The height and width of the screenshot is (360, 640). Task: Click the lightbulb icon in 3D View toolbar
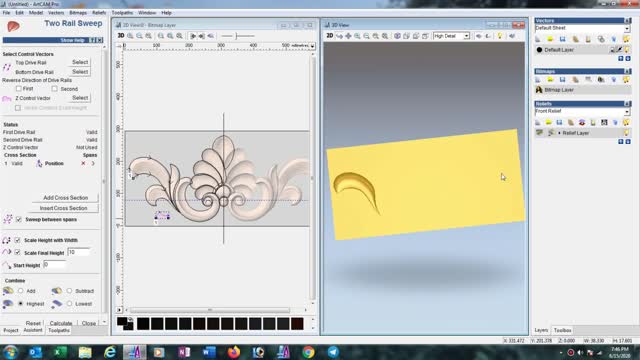[500, 36]
